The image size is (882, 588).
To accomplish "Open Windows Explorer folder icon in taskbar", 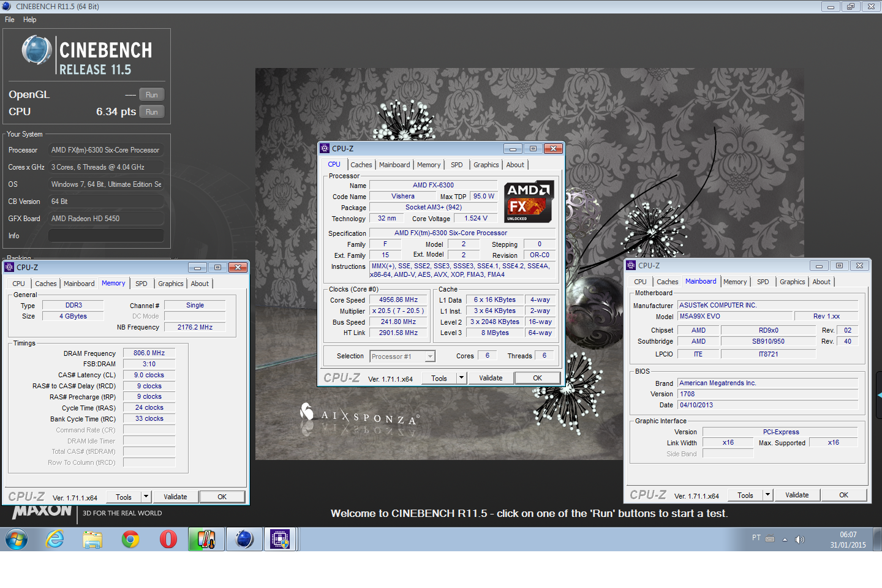I will (92, 539).
